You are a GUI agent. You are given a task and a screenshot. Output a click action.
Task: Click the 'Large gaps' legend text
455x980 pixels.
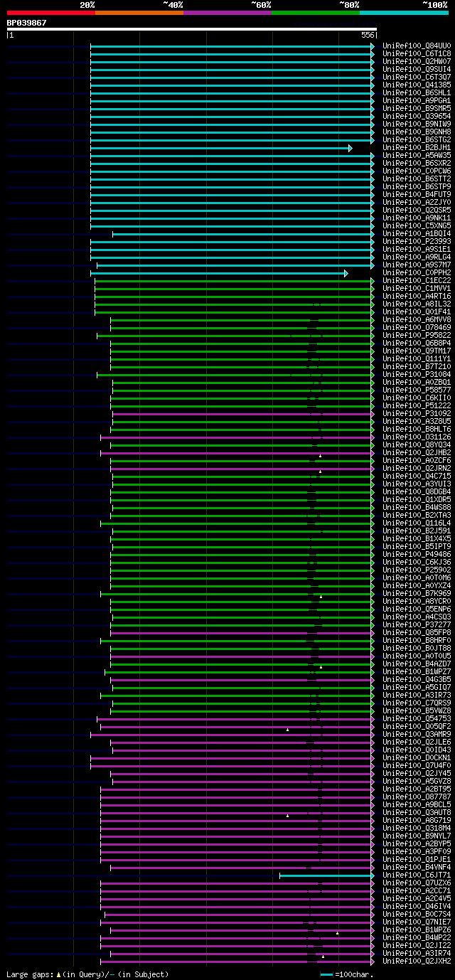click(31, 974)
